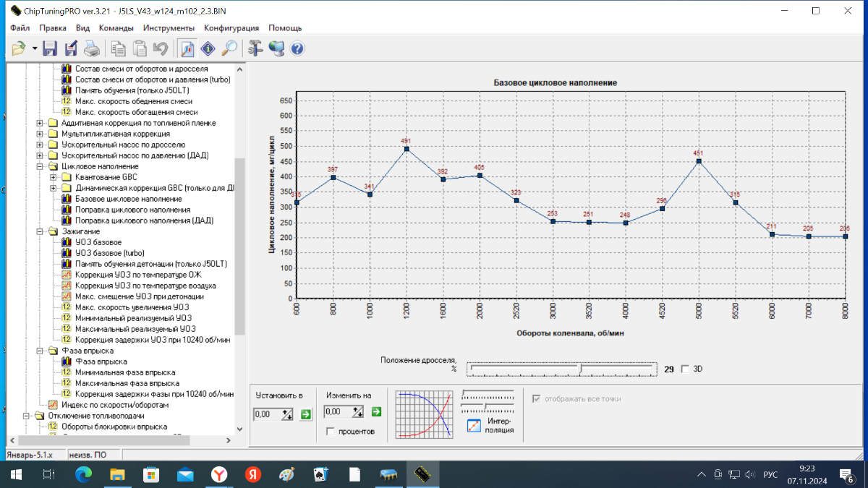
Task: Click the Изменить на value field
Action: (x=337, y=412)
